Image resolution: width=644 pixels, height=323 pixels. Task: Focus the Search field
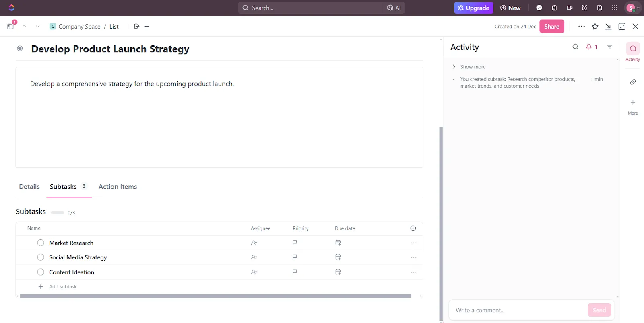(x=310, y=8)
